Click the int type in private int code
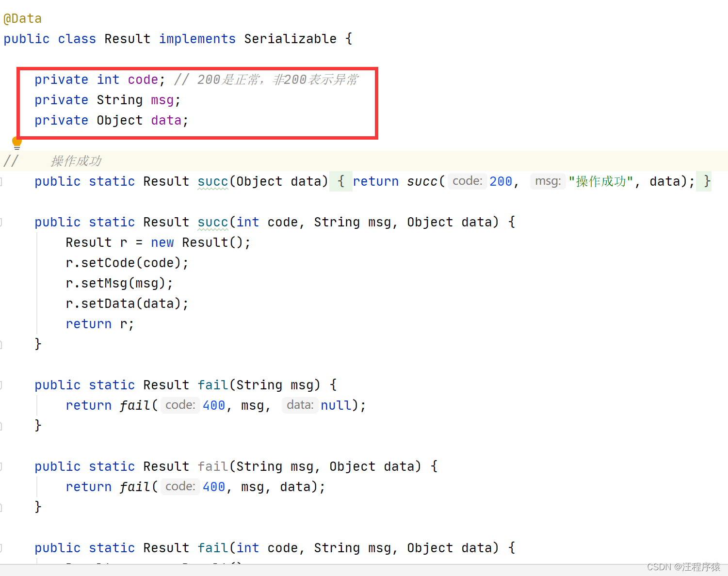728x576 pixels. pyautogui.click(x=108, y=80)
